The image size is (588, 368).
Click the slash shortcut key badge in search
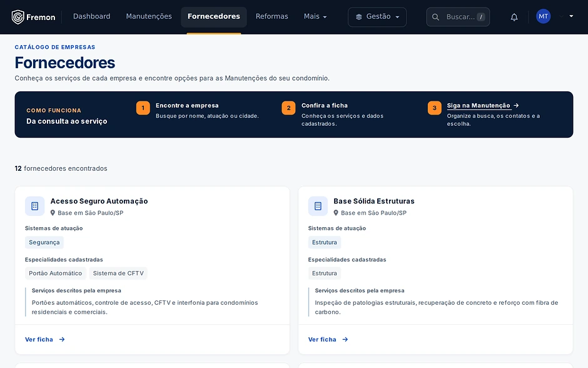pos(481,17)
